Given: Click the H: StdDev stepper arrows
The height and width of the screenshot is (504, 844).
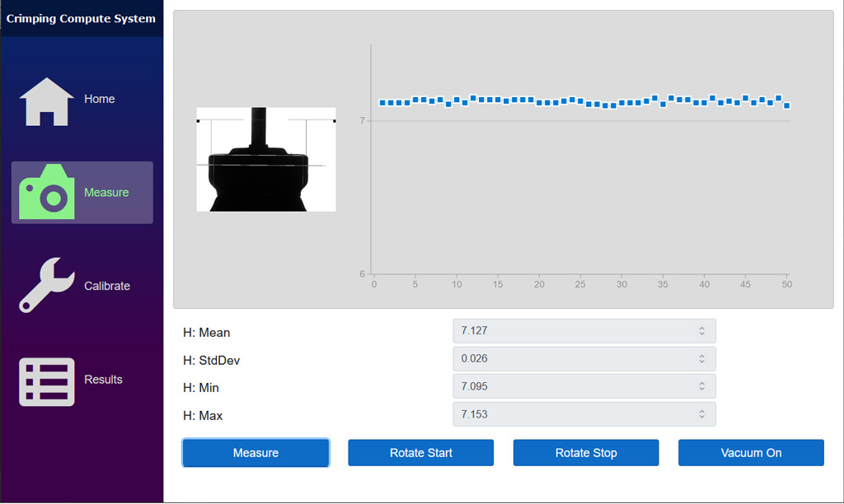Looking at the screenshot, I should pos(701,359).
